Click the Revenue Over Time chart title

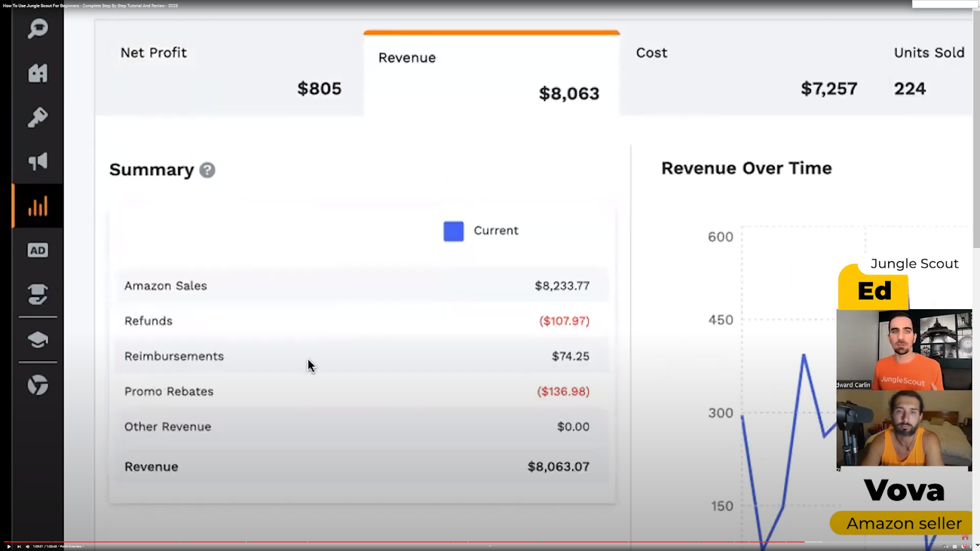pos(747,168)
